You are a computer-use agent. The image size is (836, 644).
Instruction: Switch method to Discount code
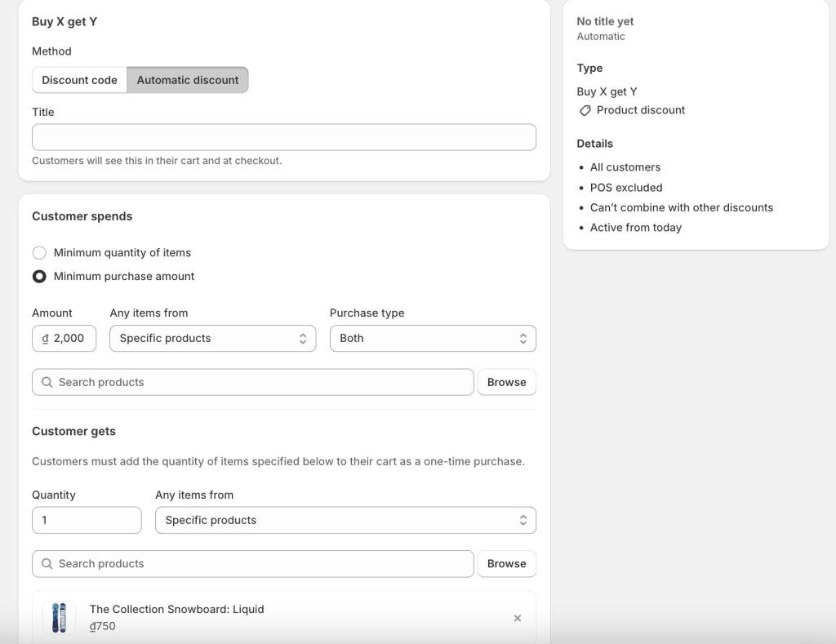coord(79,80)
